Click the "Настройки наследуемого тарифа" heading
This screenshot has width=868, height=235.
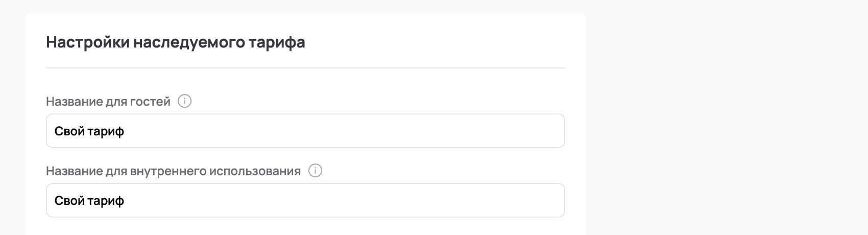(x=176, y=42)
